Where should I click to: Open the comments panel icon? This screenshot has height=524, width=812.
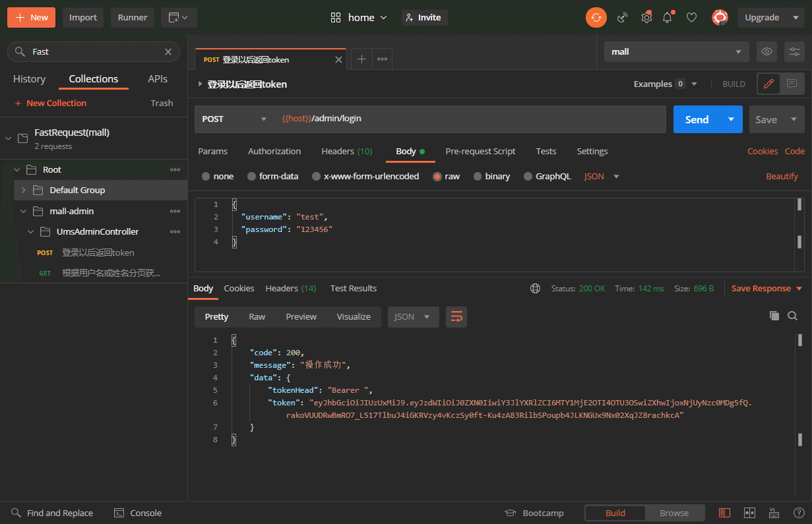792,84
